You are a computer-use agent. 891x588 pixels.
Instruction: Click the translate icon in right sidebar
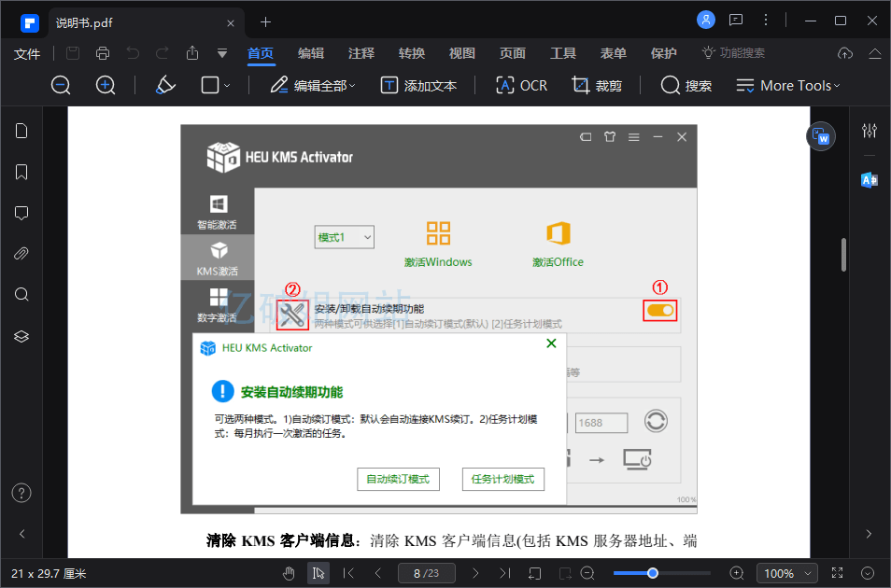870,181
